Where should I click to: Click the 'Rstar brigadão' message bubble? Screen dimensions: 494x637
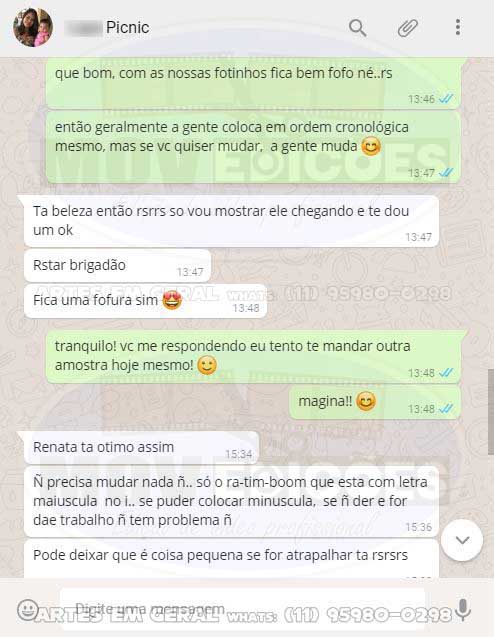point(117,266)
